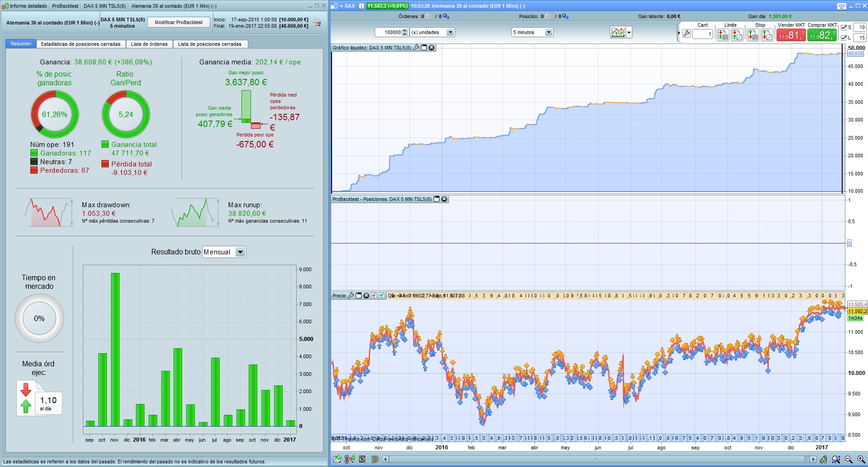Open the Mensual result period dropdown

tap(224, 252)
